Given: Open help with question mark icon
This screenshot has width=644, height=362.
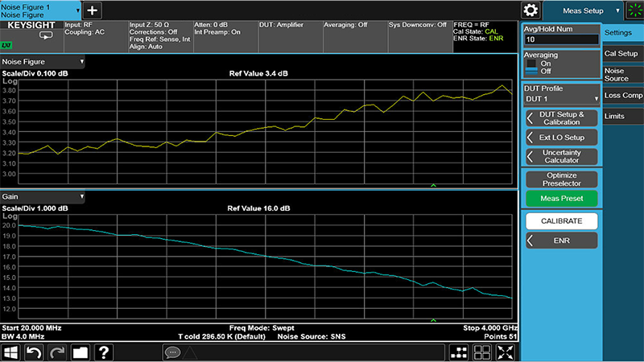Looking at the screenshot, I should [x=104, y=352].
